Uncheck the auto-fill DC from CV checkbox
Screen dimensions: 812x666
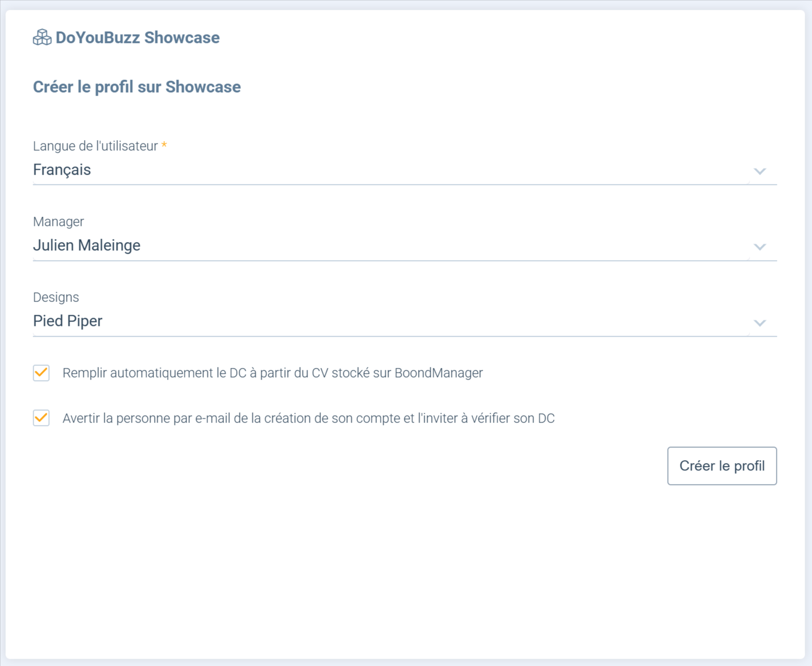point(41,373)
